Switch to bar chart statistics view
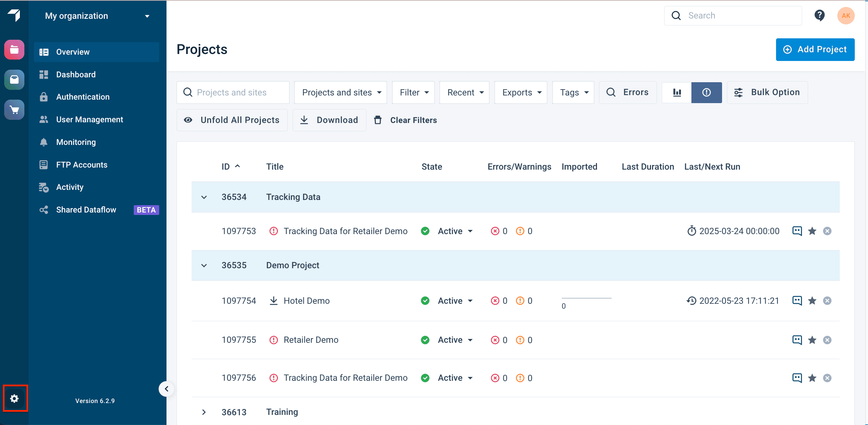 pos(677,92)
